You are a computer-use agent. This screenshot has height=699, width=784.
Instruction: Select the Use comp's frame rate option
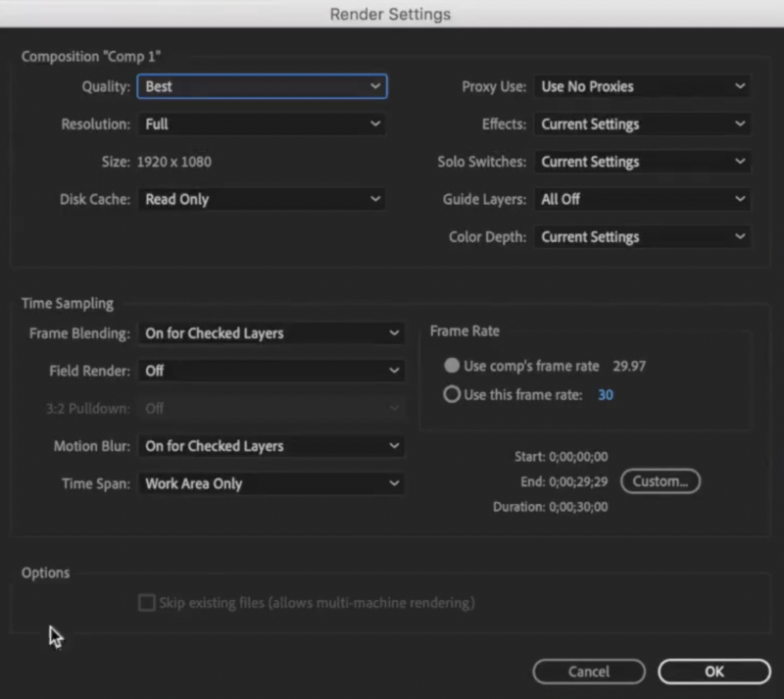pyautogui.click(x=452, y=366)
